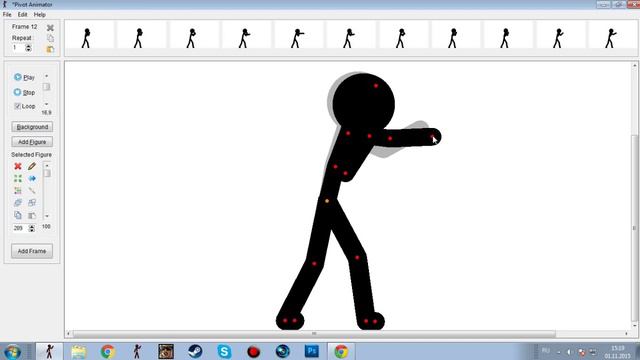
Task: Paste frame using clipboard icon
Action: 50,49
